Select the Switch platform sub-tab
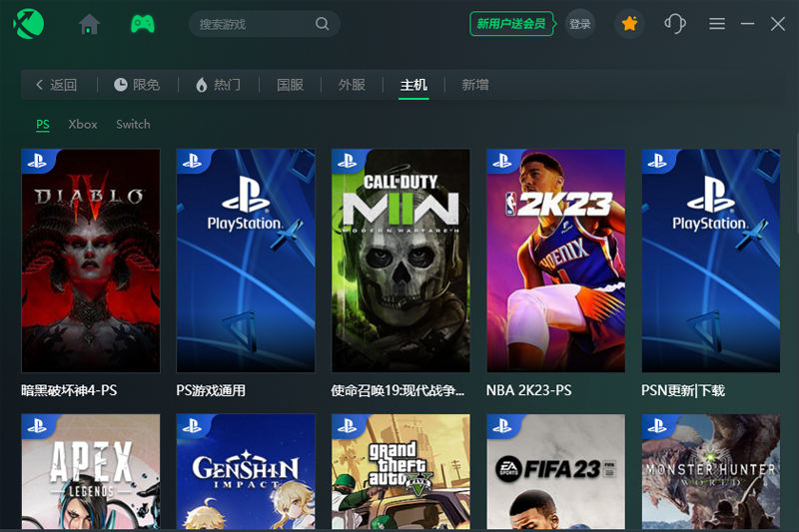This screenshot has width=799, height=532. [x=133, y=124]
